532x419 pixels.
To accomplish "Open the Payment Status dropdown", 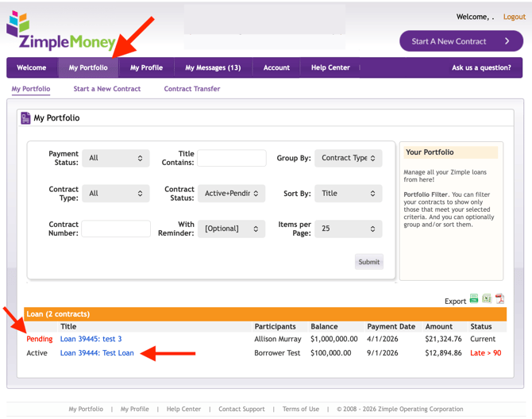I will pyautogui.click(x=116, y=158).
